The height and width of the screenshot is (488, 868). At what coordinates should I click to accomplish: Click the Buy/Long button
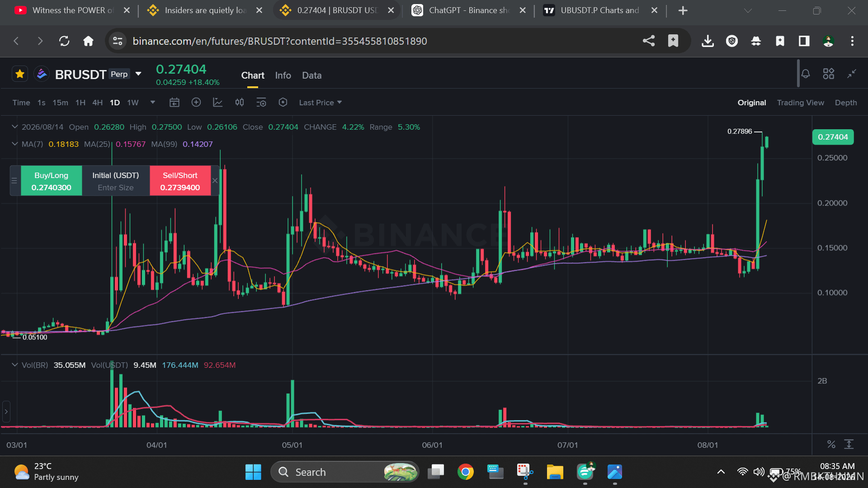pos(52,181)
